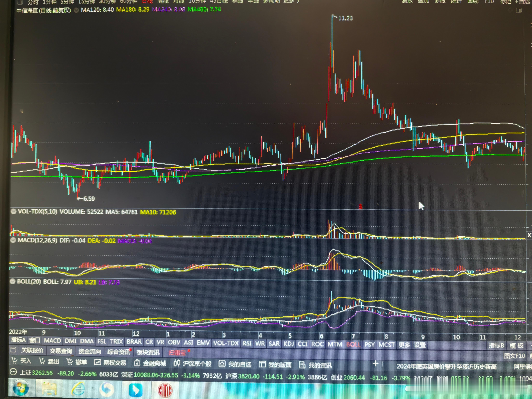Launch Internet Explorer from the taskbar
Screen dimensions: 532x399
point(78,389)
